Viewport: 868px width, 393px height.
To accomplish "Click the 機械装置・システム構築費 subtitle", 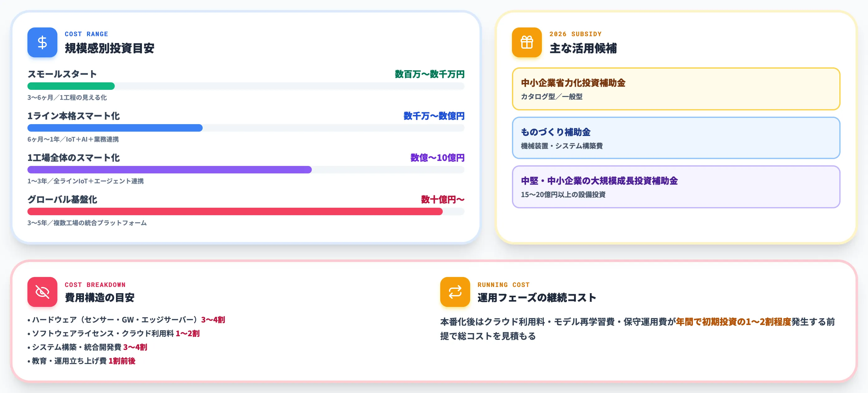I will [x=562, y=146].
